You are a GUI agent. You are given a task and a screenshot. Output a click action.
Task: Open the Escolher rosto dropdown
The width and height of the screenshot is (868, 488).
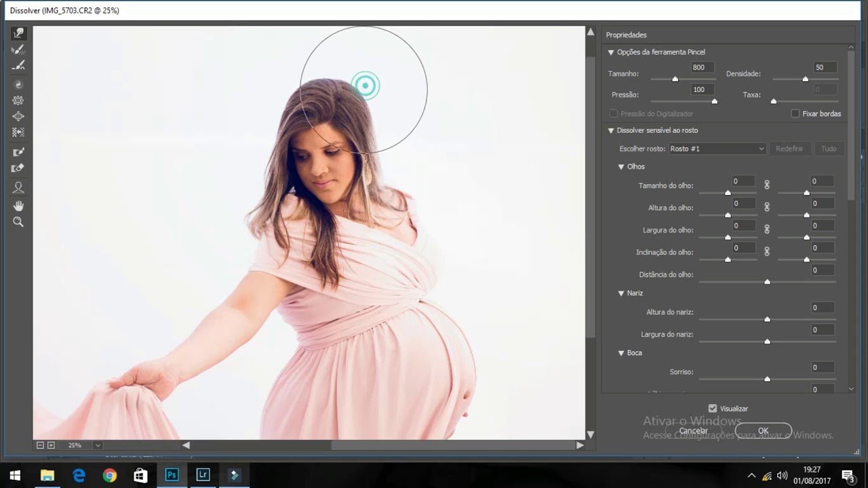[x=717, y=148]
